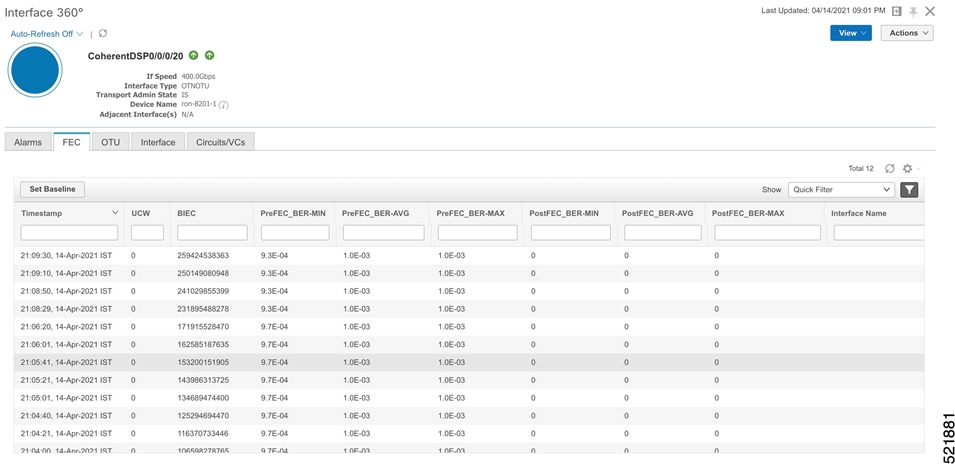955x464 pixels.
Task: Sort by PreFEC_BER-MIN column header
Action: coord(293,214)
